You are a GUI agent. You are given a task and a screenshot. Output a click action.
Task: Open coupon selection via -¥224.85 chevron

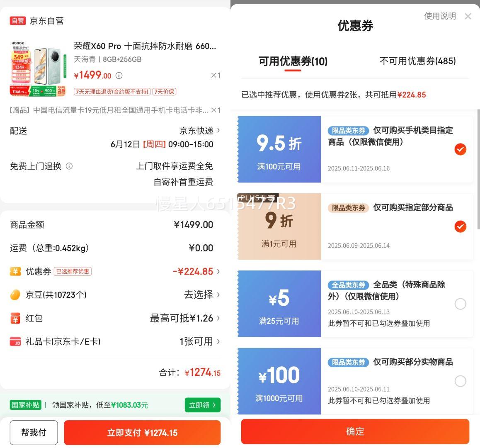tap(218, 272)
